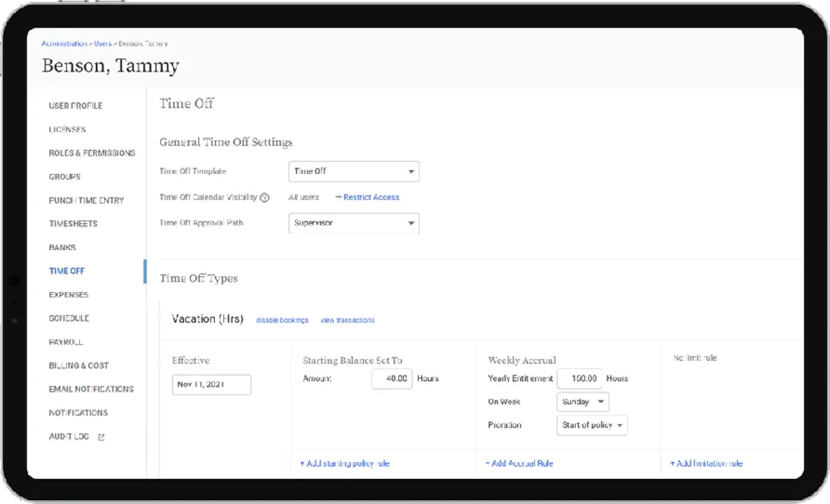
Task: Click Add limitation rule link
Action: [706, 463]
